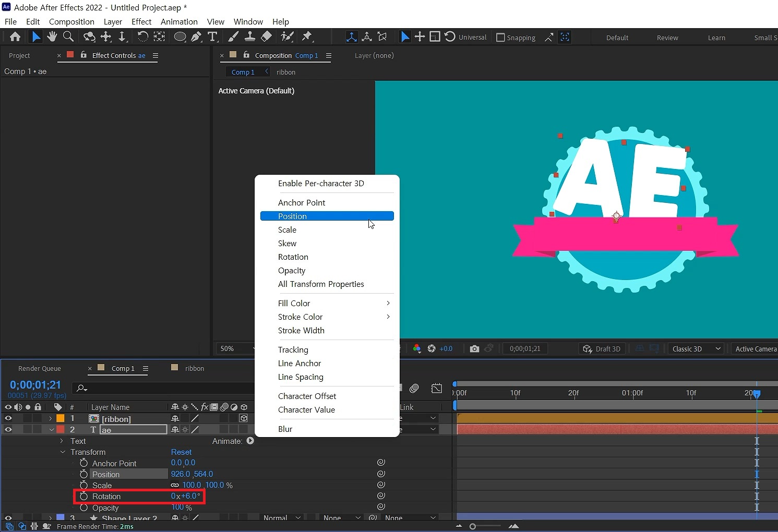
Task: Click the timeline zoom slider handle
Action: tap(473, 526)
